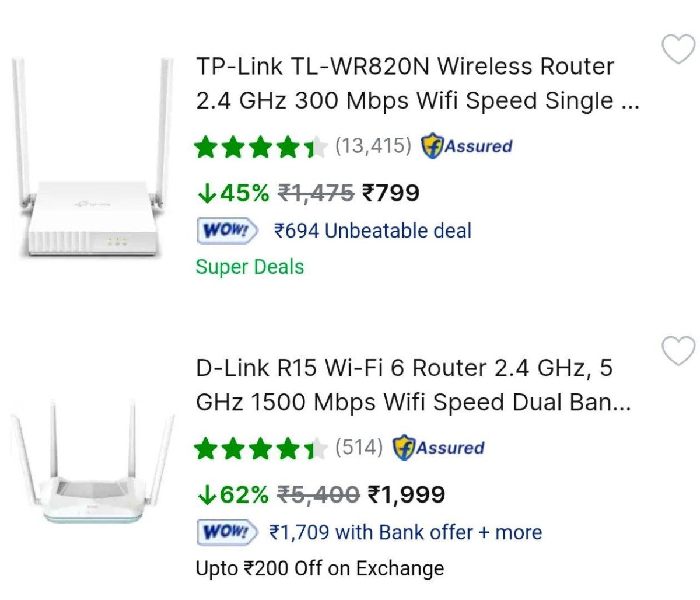Image resolution: width=700 pixels, height=600 pixels.
Task: Expand the bank offer details with plus more
Action: (513, 531)
